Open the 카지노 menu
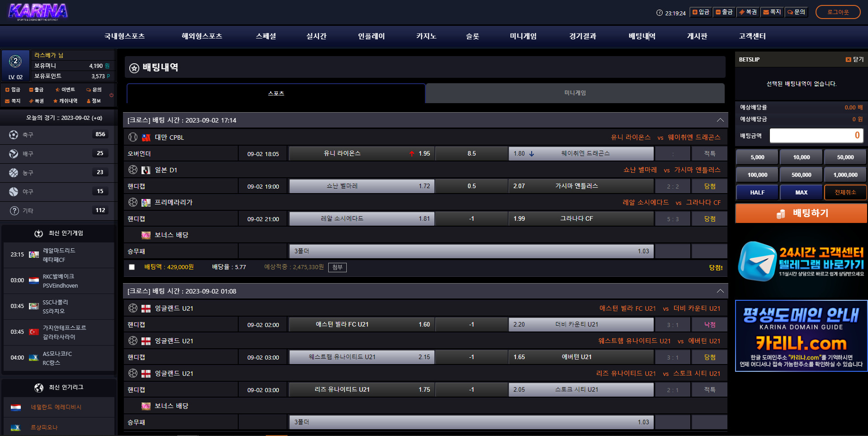 [x=426, y=36]
